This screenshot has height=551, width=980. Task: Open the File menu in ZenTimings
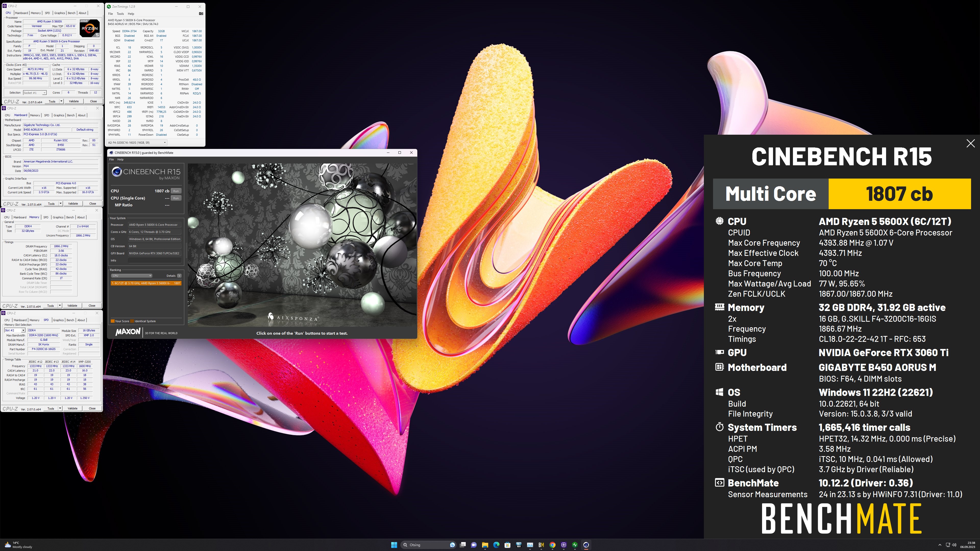(x=110, y=14)
